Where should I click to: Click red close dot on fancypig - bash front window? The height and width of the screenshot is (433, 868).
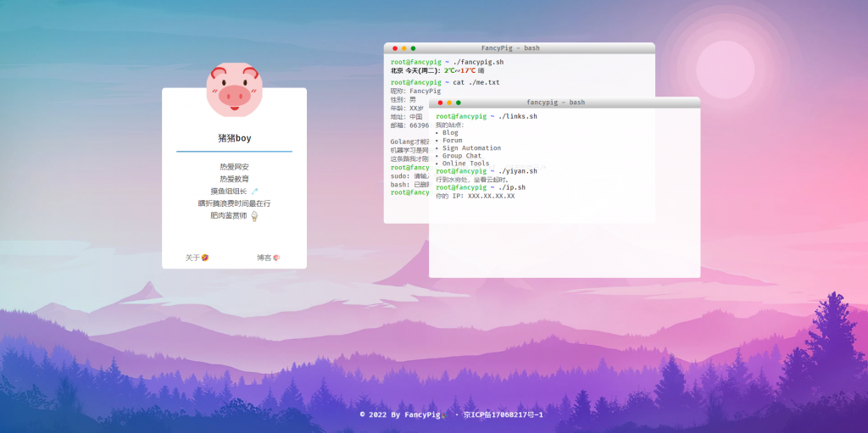(440, 103)
